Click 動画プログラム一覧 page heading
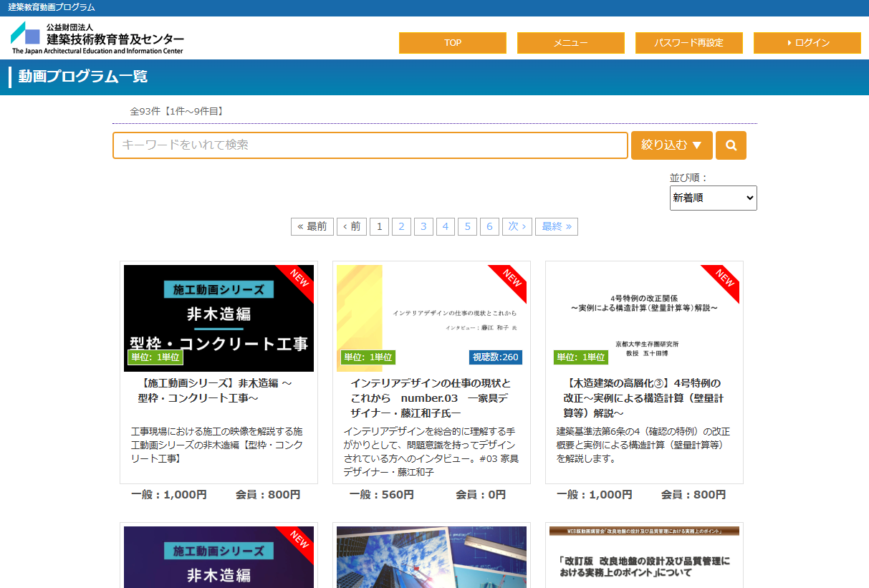 click(x=83, y=77)
